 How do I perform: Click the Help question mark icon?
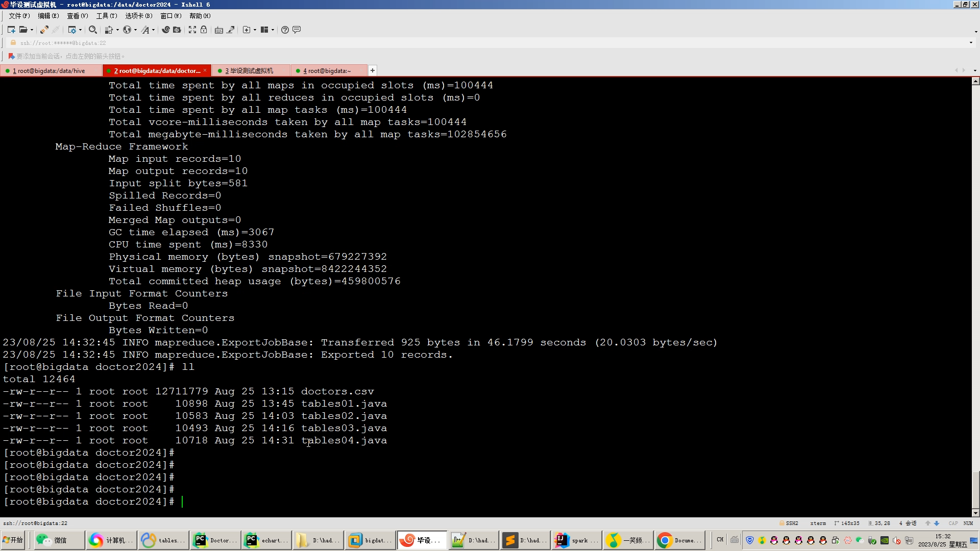285,30
